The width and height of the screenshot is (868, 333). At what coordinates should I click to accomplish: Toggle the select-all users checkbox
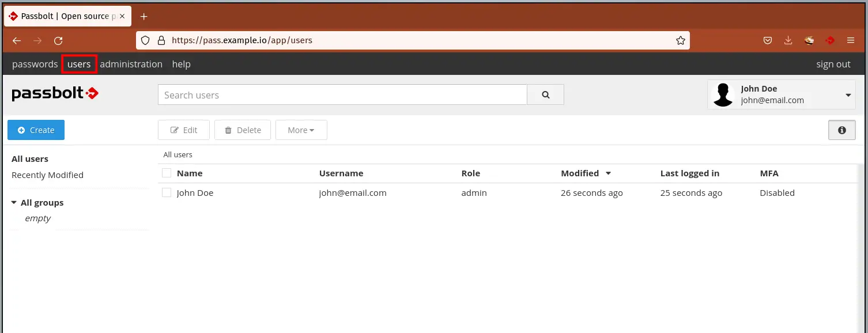coord(167,173)
